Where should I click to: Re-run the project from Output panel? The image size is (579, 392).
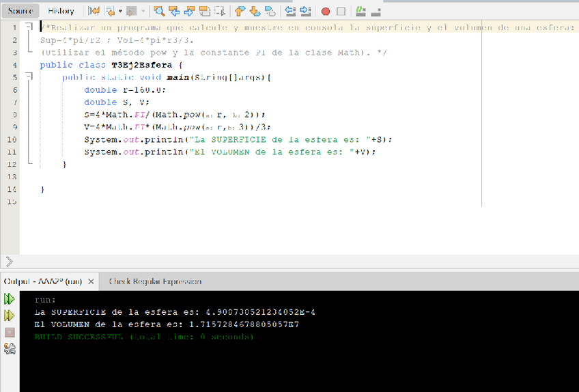(9, 299)
